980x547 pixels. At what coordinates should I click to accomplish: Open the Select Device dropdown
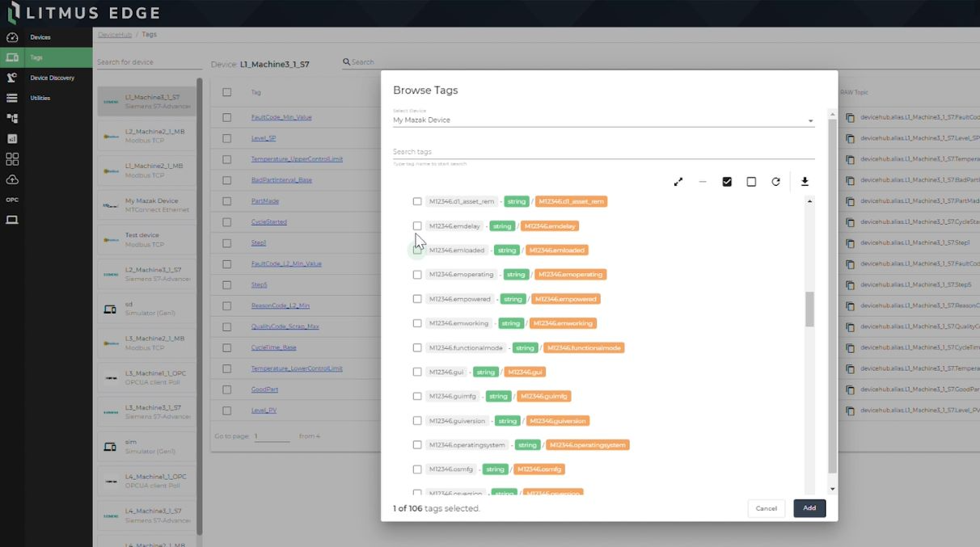(x=602, y=120)
